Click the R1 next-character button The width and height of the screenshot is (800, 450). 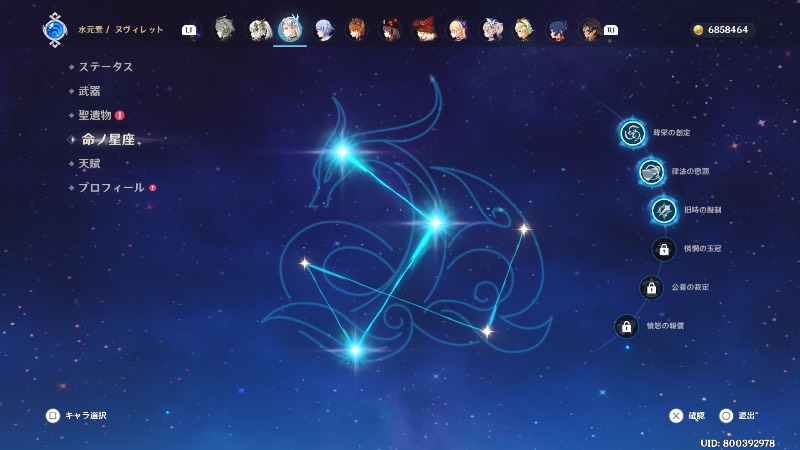pyautogui.click(x=611, y=30)
